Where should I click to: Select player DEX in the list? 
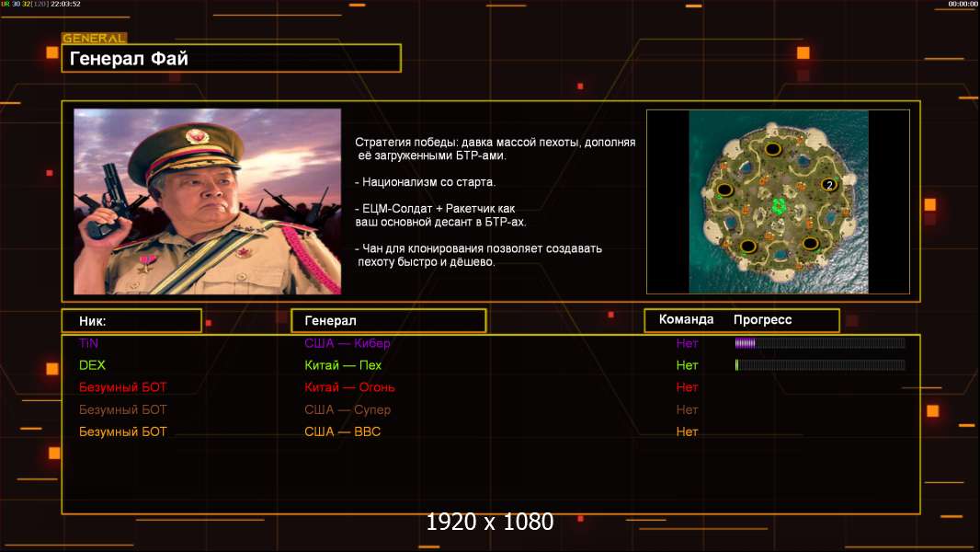pyautogui.click(x=92, y=365)
